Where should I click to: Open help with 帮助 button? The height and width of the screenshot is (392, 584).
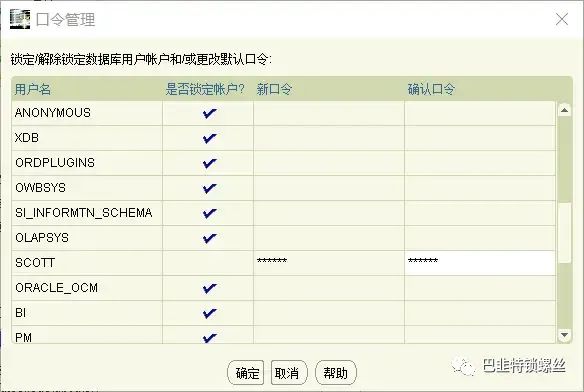(336, 373)
